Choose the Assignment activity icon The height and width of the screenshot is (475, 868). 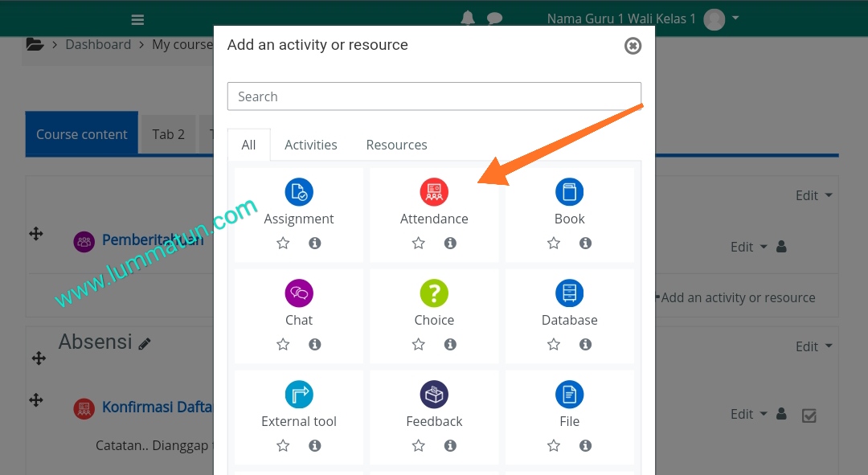[299, 192]
